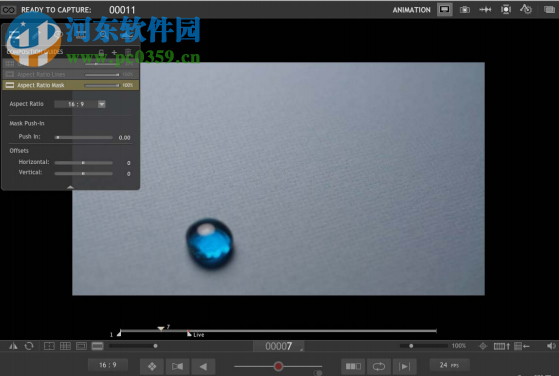Click the Horizontal offset value 0
The image size is (559, 376).
[x=128, y=163]
